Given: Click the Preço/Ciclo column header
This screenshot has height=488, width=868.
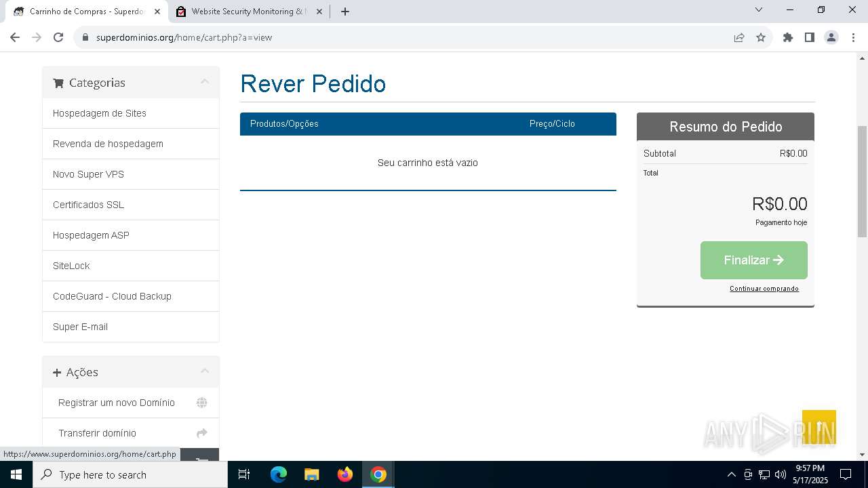Looking at the screenshot, I should (552, 123).
